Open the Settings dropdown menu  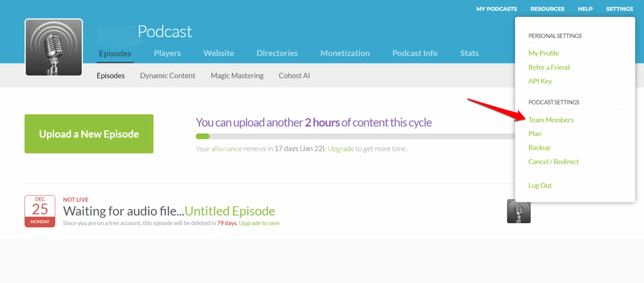(x=619, y=9)
